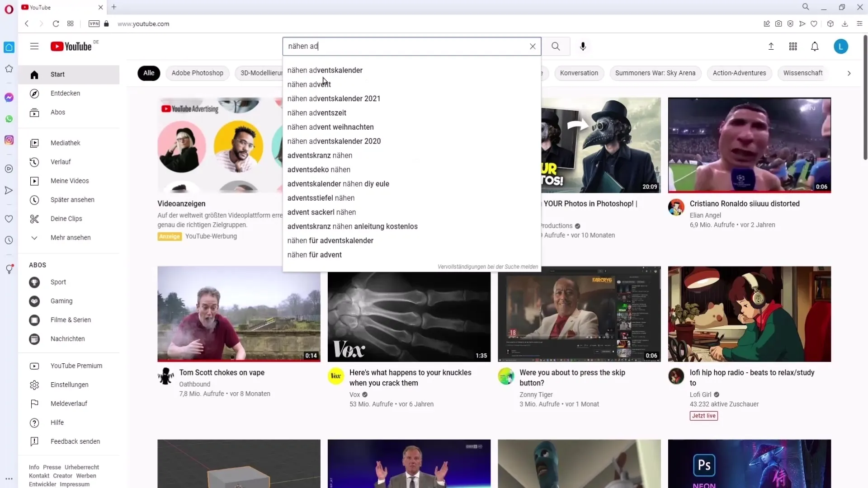Open the account avatar L
868x488 pixels.
[841, 46]
